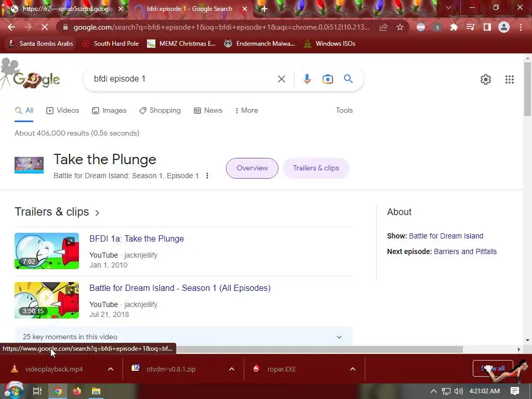The width and height of the screenshot is (532, 399).
Task: Clear the search box text
Action: point(281,79)
